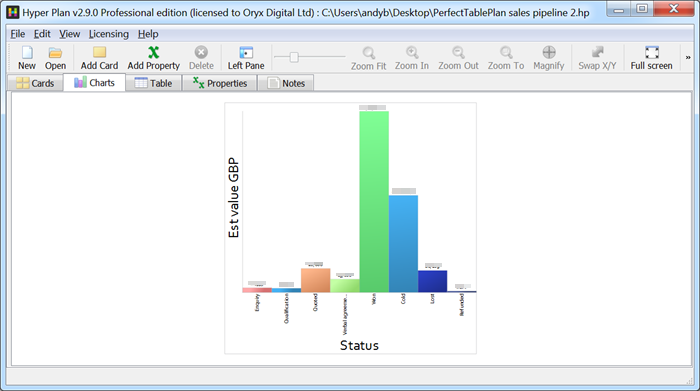Go to the Notes tab
The image size is (700, 391).
point(286,83)
